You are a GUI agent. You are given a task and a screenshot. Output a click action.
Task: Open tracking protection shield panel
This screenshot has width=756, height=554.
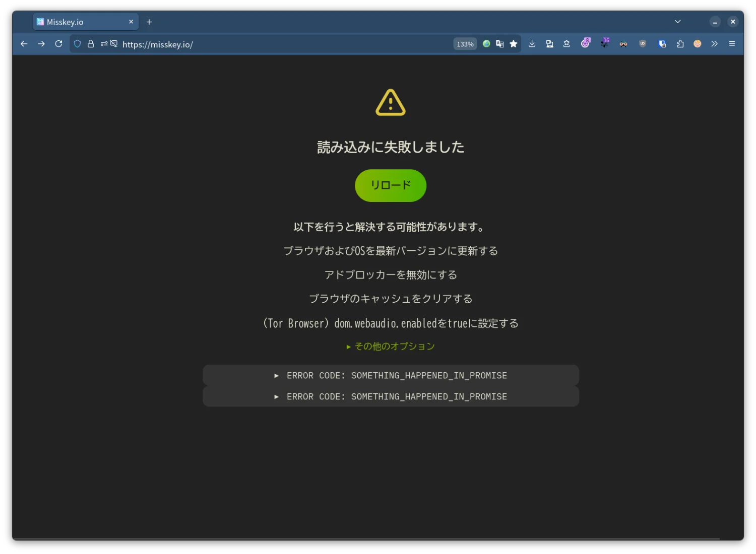click(x=77, y=44)
